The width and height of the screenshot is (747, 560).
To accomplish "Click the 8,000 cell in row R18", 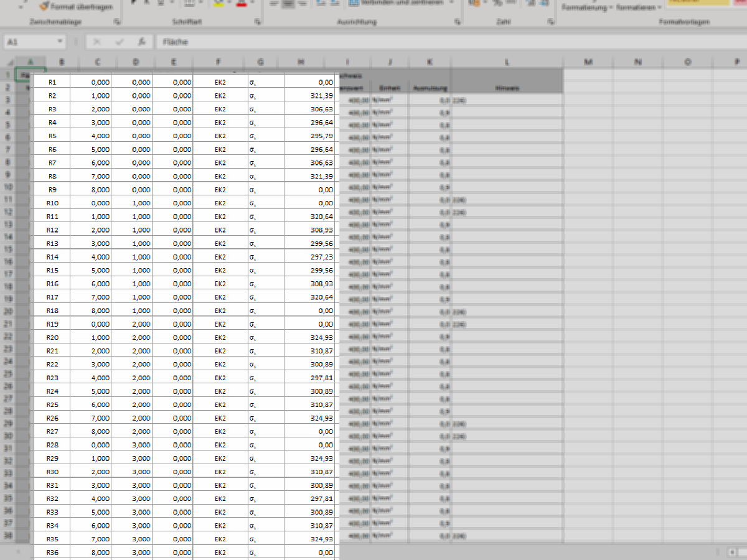I will coord(91,310).
